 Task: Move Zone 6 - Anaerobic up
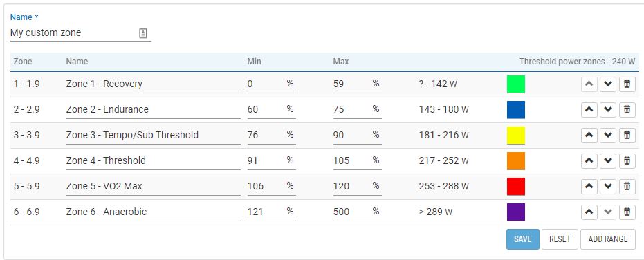[x=589, y=212]
